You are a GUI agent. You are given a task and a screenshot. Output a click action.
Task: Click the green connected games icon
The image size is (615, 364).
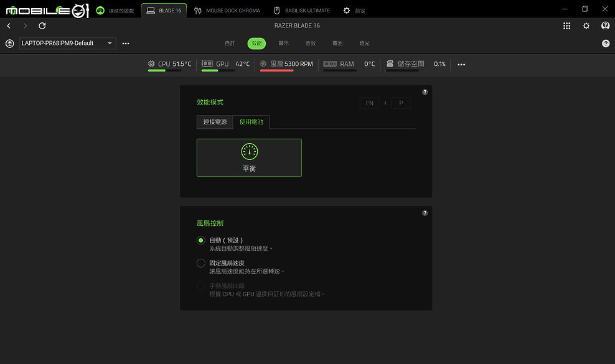(x=100, y=11)
